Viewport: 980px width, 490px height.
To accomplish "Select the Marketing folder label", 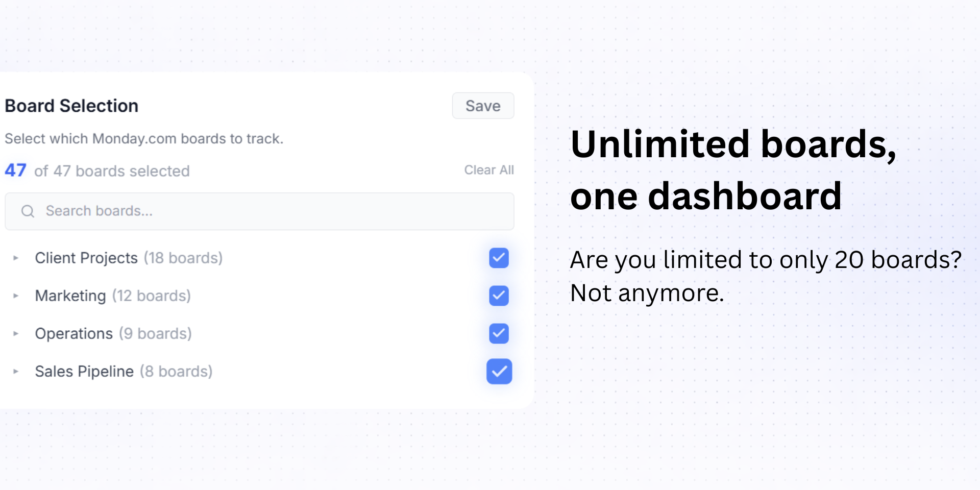I will coord(70,296).
